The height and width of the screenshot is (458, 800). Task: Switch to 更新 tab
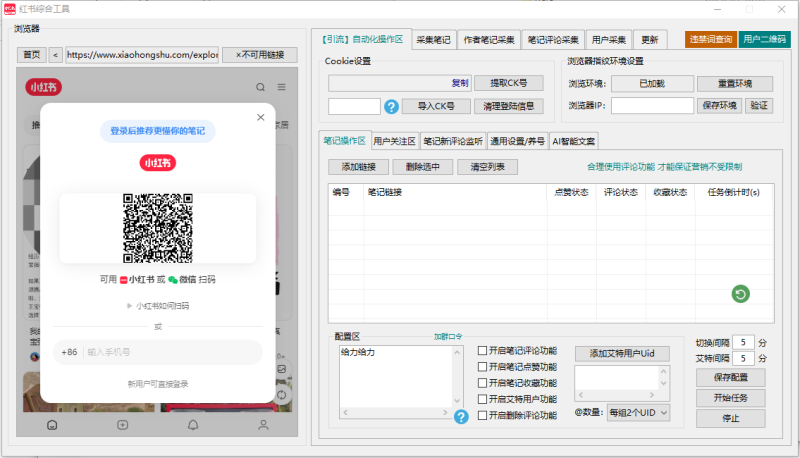[649, 40]
